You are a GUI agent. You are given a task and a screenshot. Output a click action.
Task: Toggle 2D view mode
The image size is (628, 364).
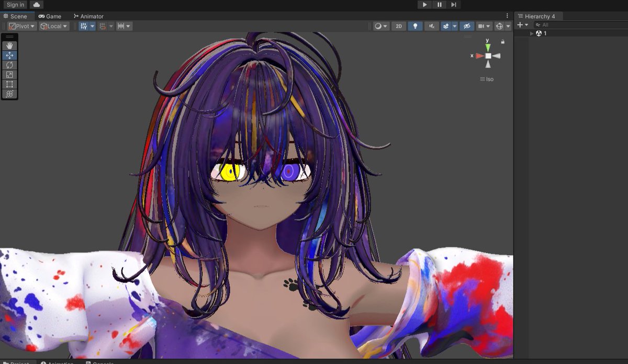tap(399, 26)
